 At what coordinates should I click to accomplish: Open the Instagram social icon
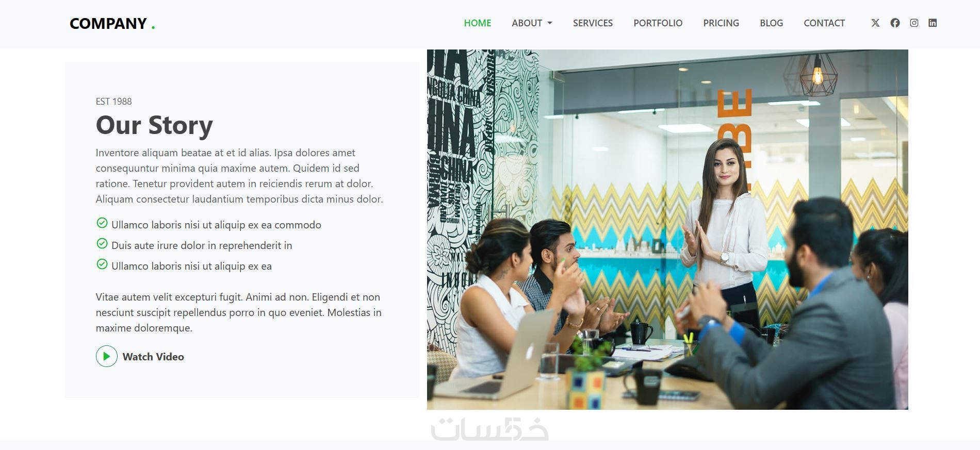[914, 23]
